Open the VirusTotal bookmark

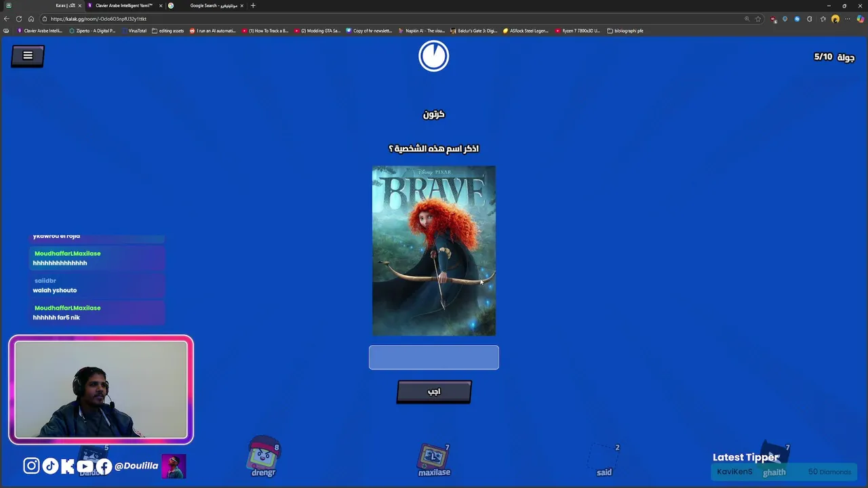(134, 30)
